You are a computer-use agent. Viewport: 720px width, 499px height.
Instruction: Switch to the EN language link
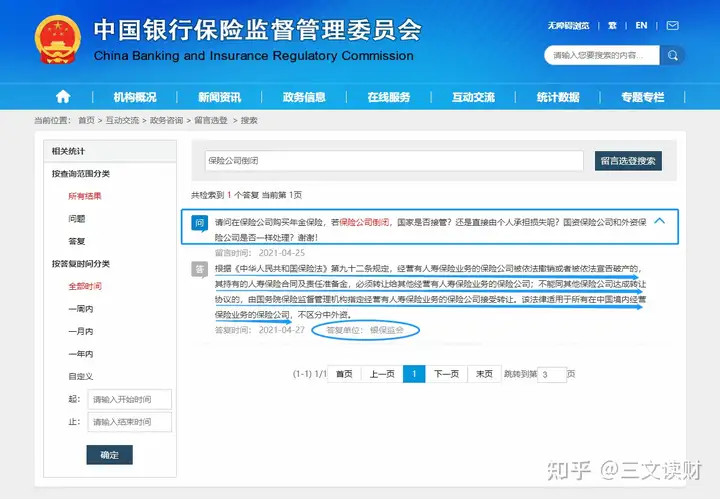[641, 26]
